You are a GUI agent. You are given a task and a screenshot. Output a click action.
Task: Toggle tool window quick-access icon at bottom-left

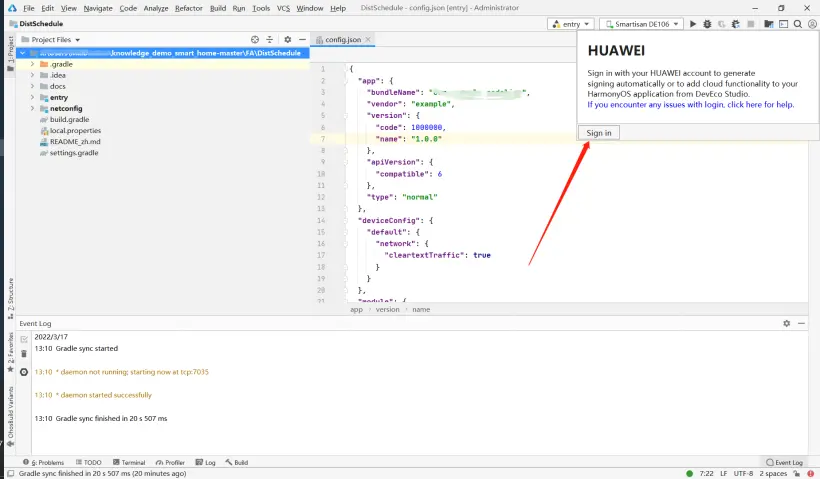click(x=10, y=473)
